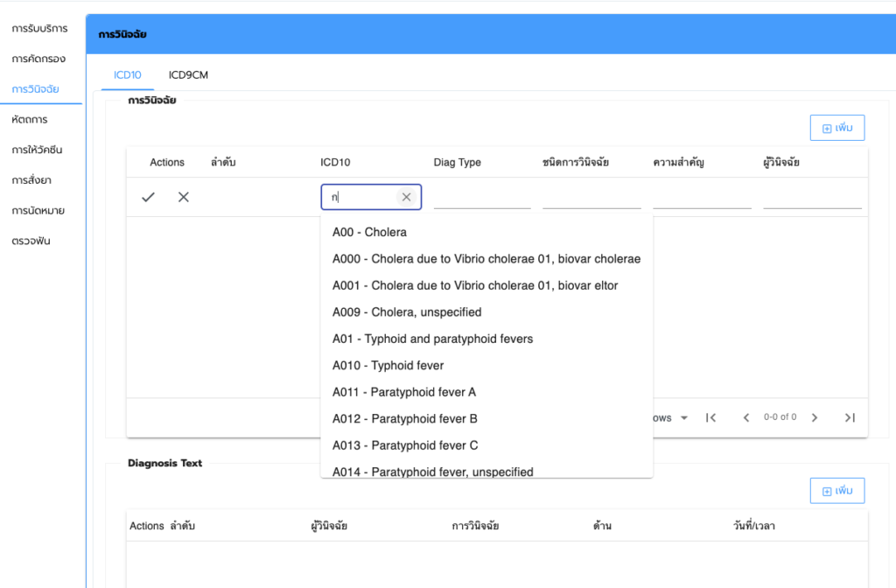Confirm the row with the checkmark icon
This screenshot has height=588, width=896.
pos(148,198)
